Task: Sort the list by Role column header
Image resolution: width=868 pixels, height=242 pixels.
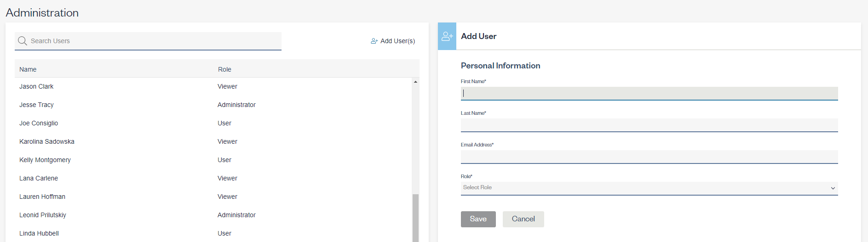Action: pyautogui.click(x=224, y=69)
